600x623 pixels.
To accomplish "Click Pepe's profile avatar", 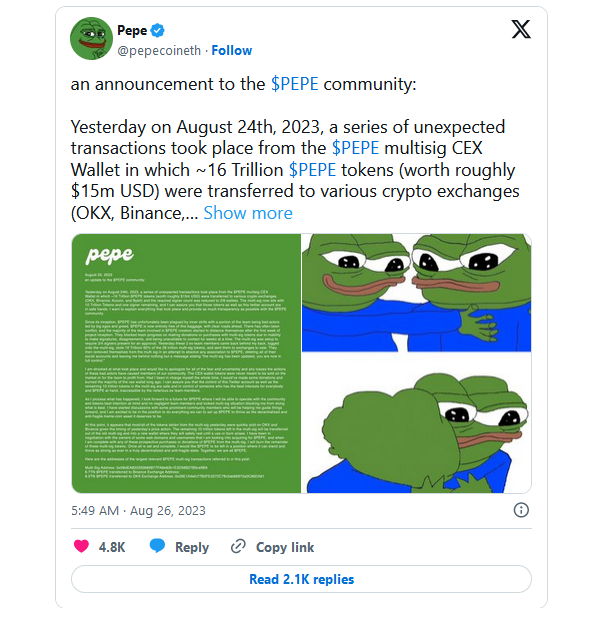I will point(90,38).
